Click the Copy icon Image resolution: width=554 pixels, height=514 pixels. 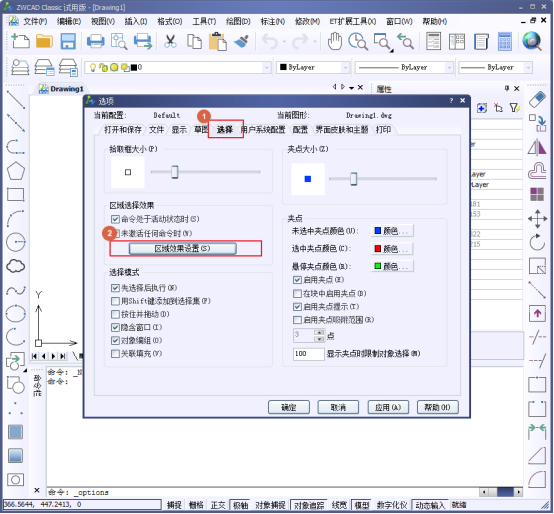point(194,41)
